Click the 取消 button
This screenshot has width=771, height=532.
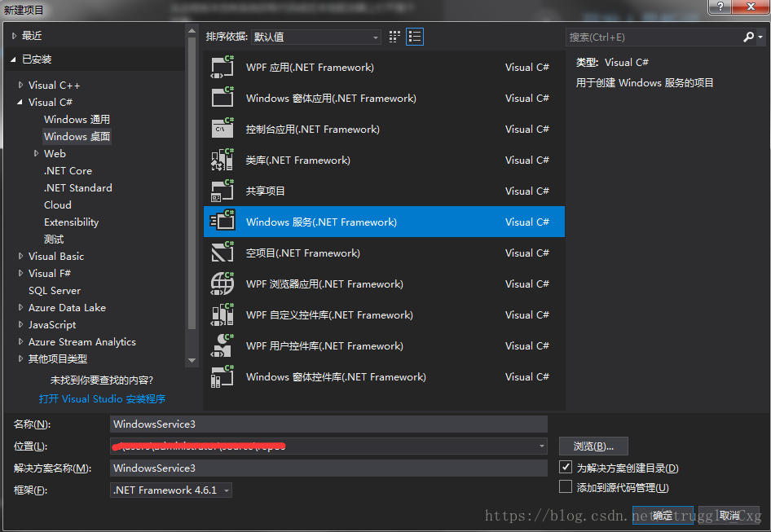point(729,515)
